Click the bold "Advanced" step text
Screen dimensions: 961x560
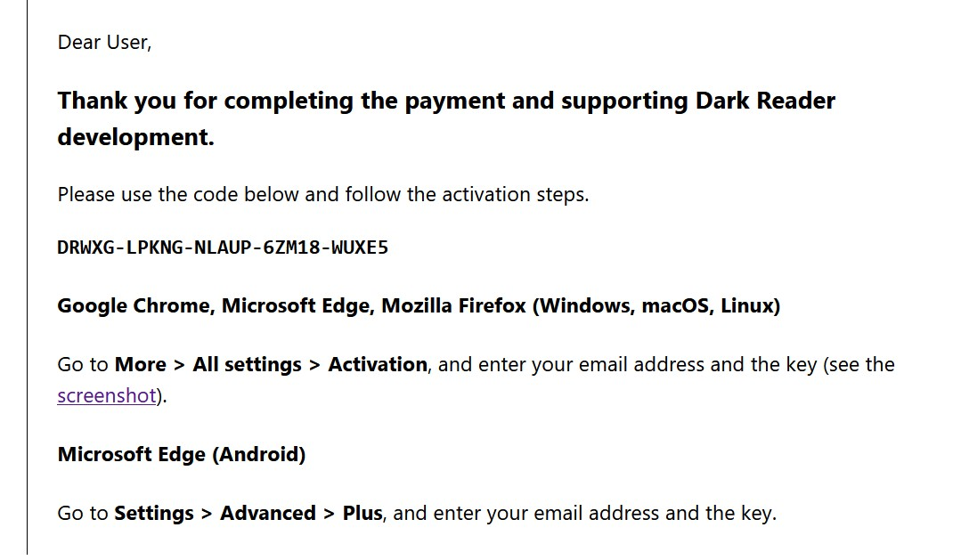pos(268,514)
